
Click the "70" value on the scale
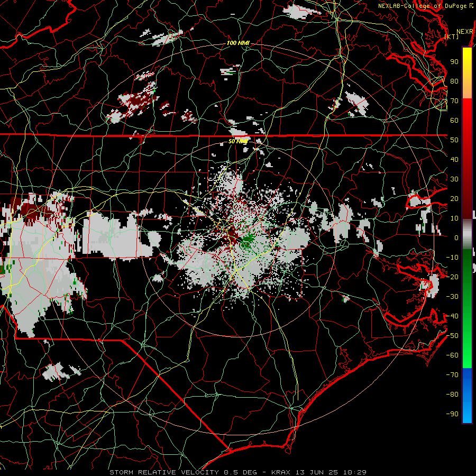tap(454, 101)
